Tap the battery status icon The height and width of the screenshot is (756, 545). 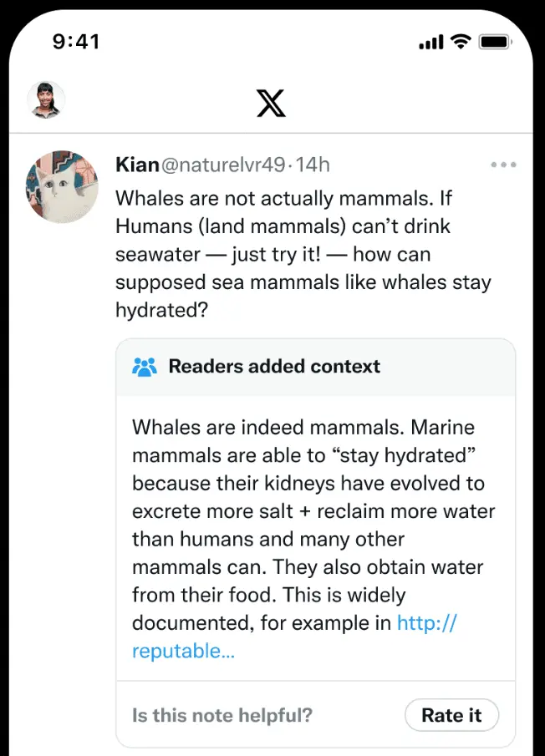pyautogui.click(x=496, y=41)
